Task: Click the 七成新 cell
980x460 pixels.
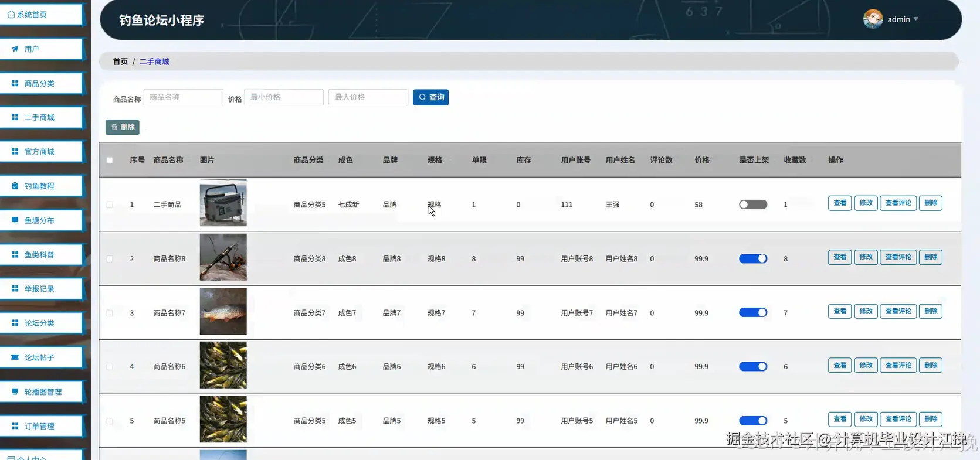Action: tap(348, 205)
